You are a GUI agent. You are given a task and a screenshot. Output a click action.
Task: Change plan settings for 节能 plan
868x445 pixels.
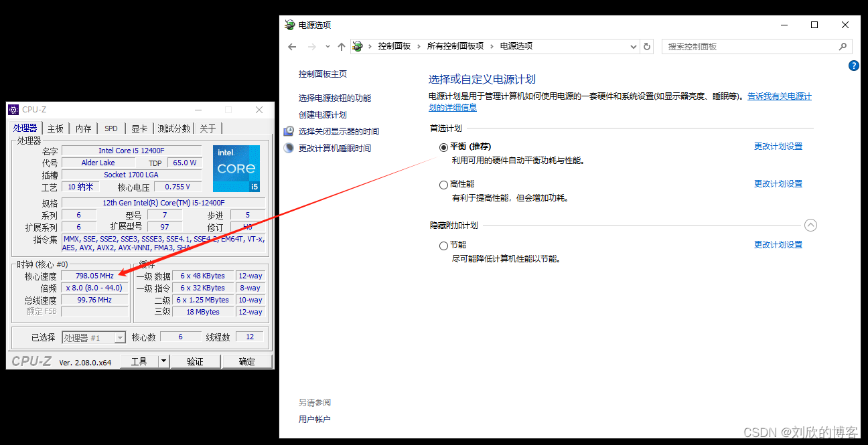pos(778,245)
